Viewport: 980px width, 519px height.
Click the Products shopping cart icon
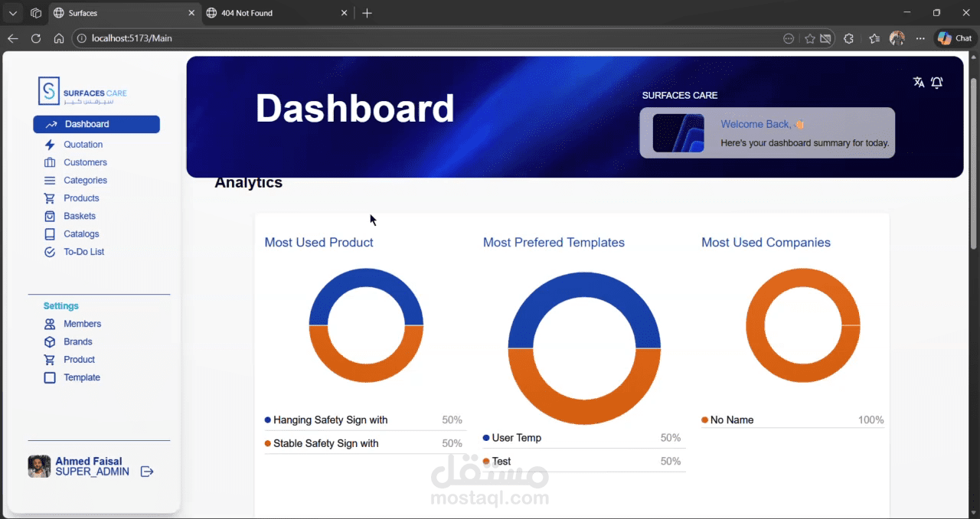point(50,198)
